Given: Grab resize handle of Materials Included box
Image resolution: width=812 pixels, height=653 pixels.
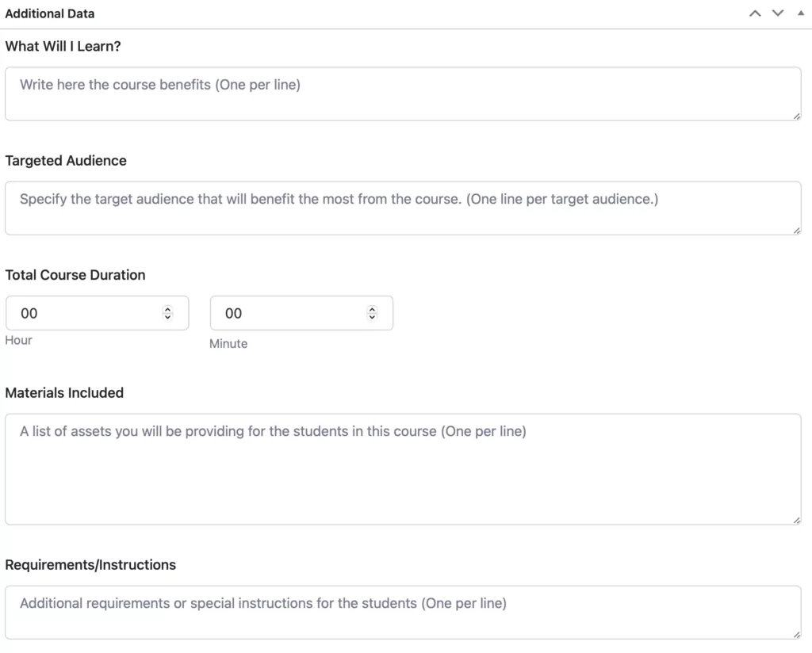Looking at the screenshot, I should [x=796, y=520].
